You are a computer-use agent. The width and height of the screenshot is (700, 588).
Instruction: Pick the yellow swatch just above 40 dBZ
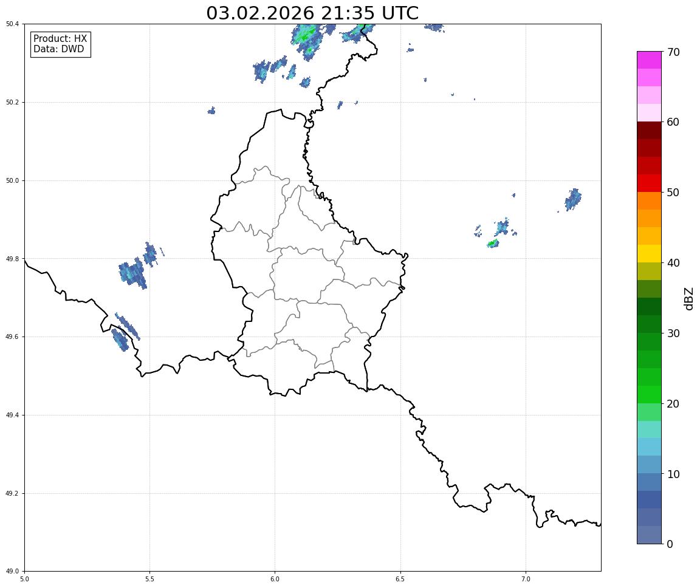click(649, 254)
